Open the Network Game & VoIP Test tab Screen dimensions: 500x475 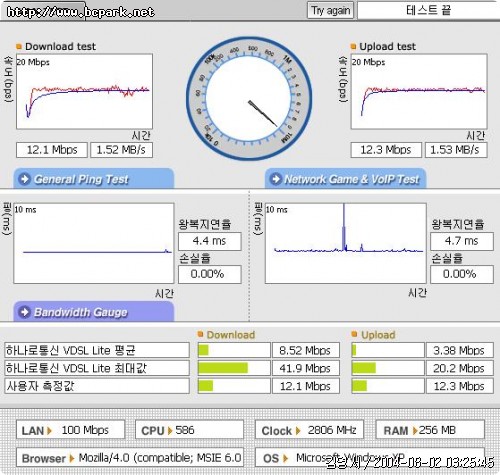coord(346,179)
